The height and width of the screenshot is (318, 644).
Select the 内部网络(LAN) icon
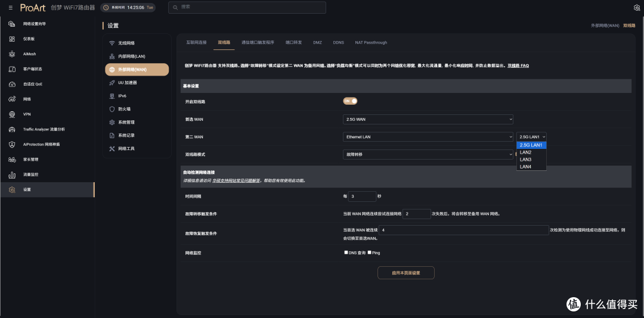coord(112,56)
